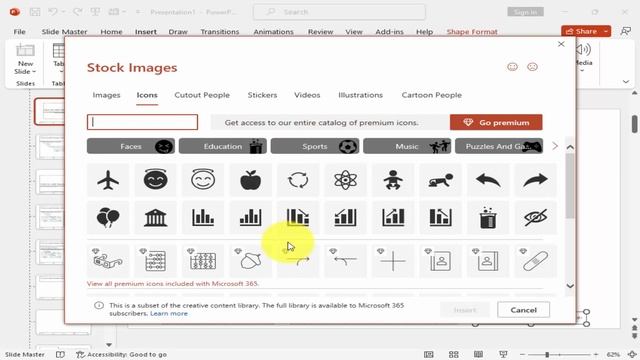Viewport: 640px width, 360px height.
Task: Filter icons by the Faces category
Action: click(x=131, y=146)
